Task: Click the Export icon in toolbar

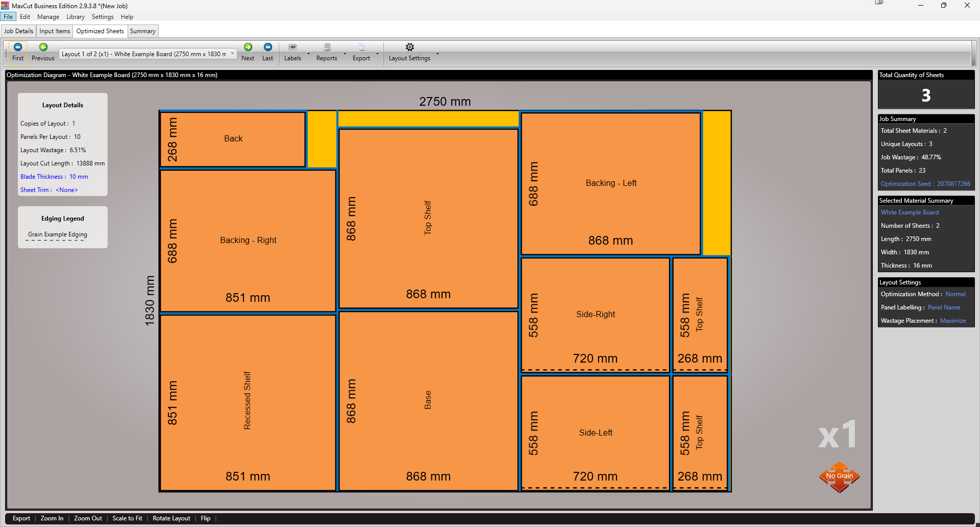Action: click(x=361, y=47)
